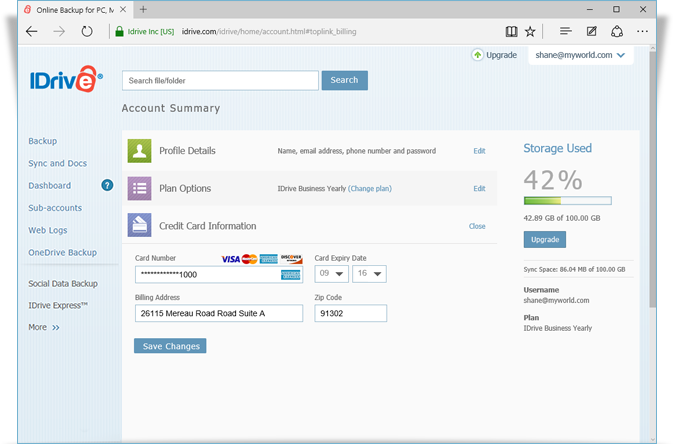Click the browser forward arrow

coord(59,31)
